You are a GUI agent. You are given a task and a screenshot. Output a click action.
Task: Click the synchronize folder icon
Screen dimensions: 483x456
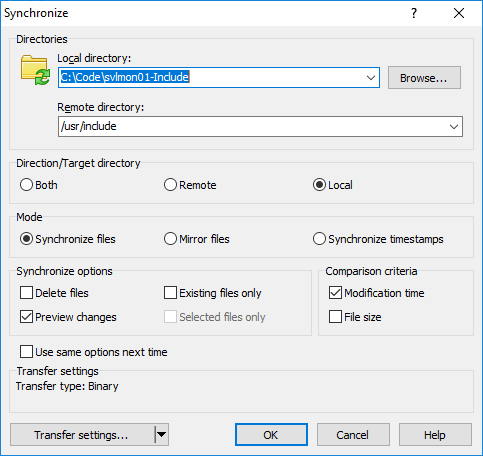pyautogui.click(x=35, y=70)
